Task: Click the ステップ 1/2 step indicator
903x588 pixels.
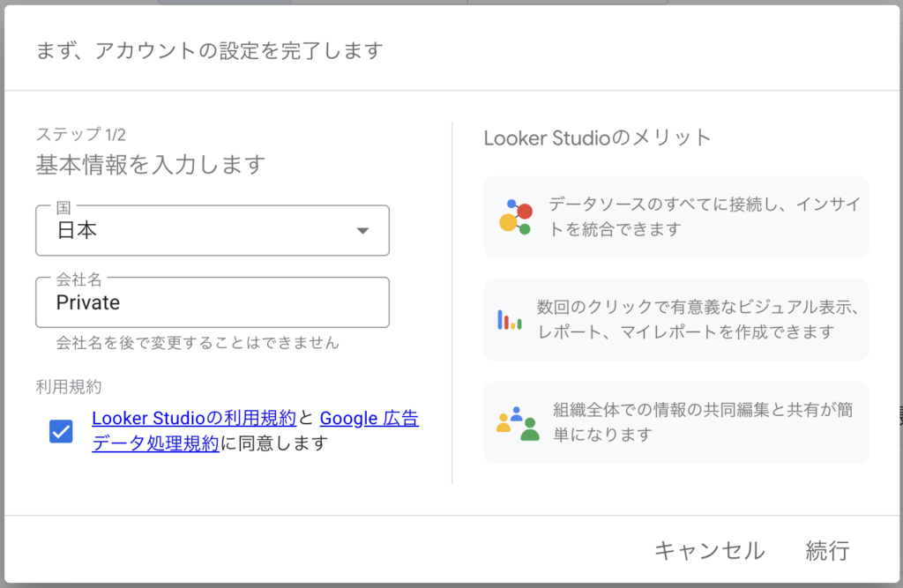Action: [x=81, y=135]
